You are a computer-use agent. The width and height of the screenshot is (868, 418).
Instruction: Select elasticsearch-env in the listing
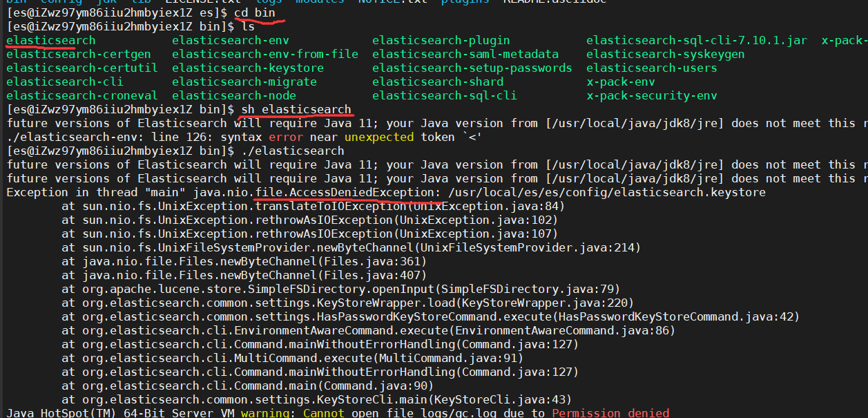[231, 40]
